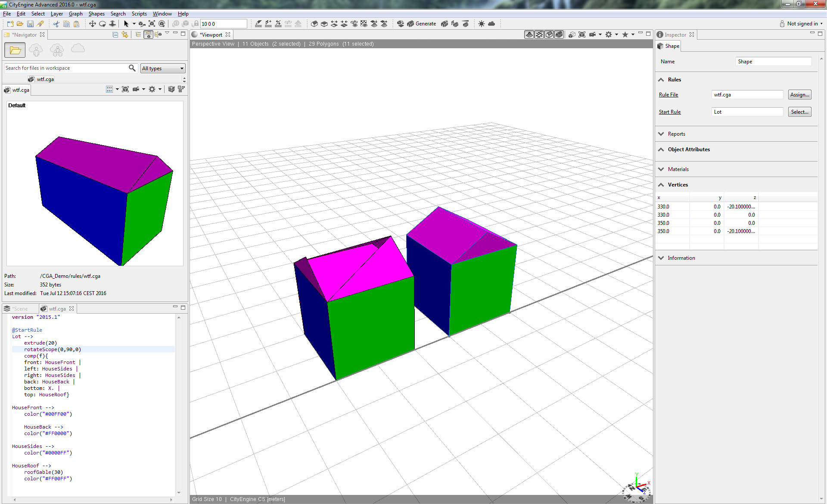
Task: Open the local workspace folder view
Action: coord(15,50)
